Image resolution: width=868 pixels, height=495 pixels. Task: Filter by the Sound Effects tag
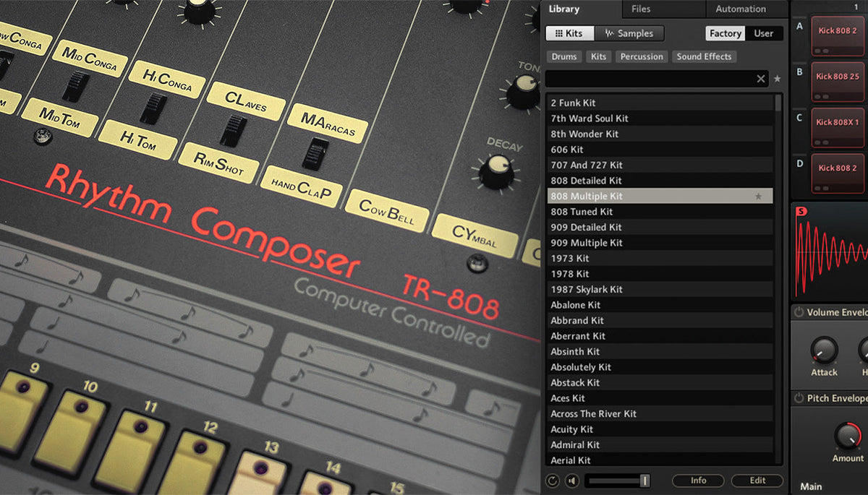(704, 56)
